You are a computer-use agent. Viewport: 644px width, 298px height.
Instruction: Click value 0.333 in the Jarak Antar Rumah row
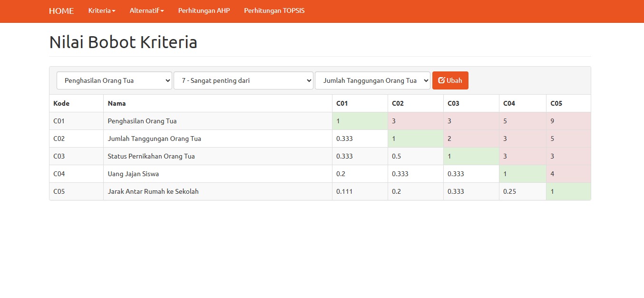point(471,191)
